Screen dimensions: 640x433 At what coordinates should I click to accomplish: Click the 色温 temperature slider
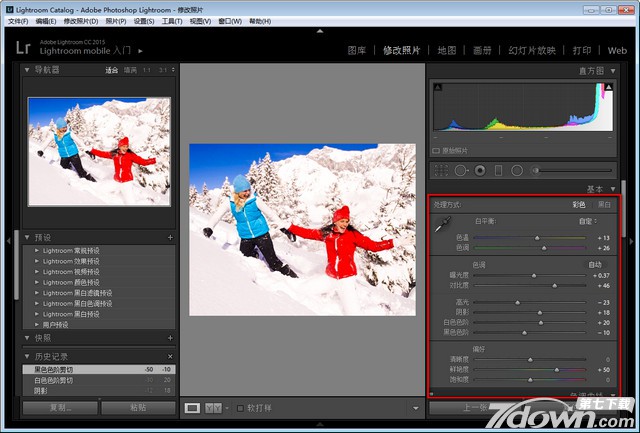(530, 238)
